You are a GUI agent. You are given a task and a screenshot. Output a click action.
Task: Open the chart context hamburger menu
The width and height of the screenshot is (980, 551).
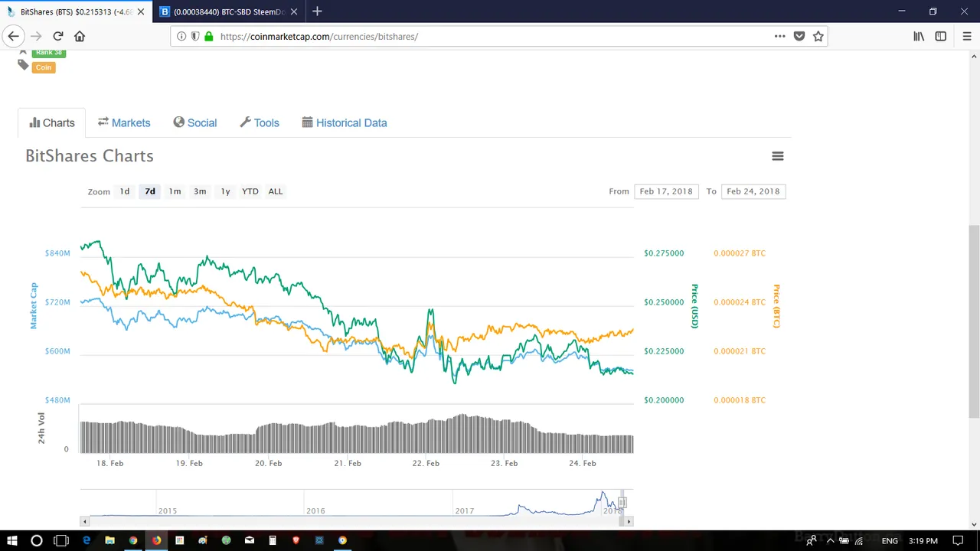point(777,156)
